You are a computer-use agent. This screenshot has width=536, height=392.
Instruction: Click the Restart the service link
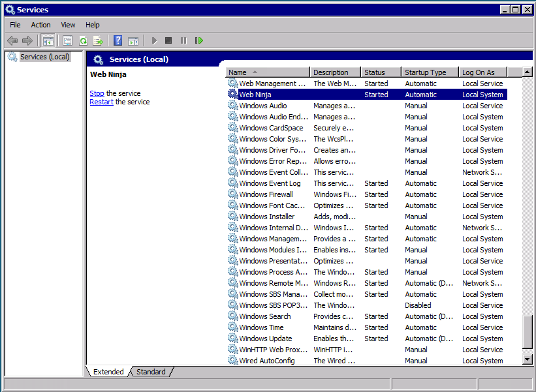(x=101, y=102)
